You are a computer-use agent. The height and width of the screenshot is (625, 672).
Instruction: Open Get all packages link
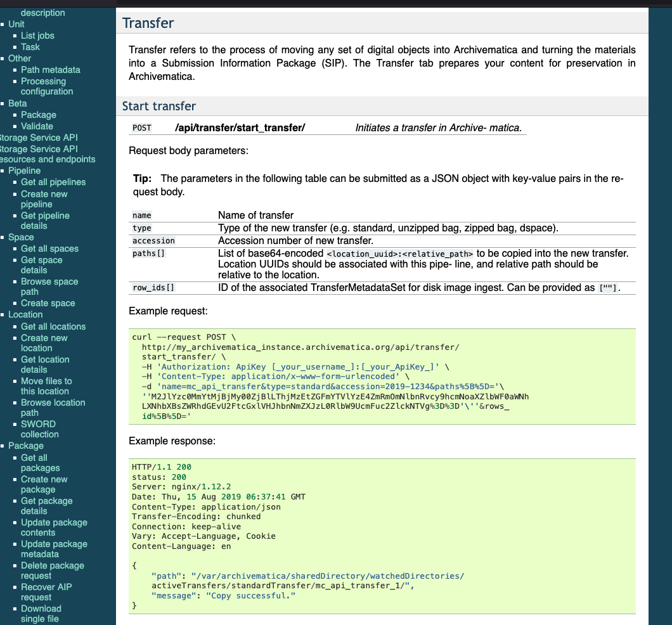pos(41,463)
